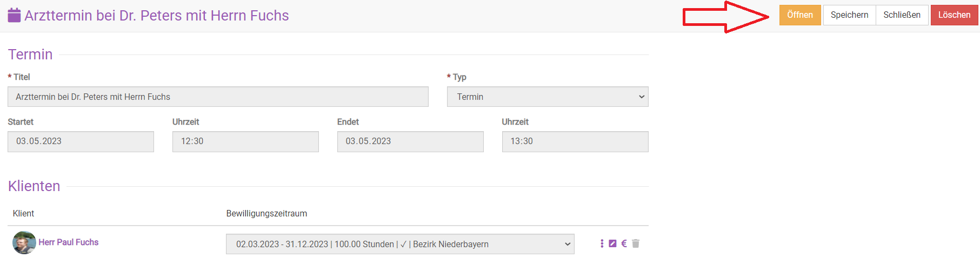
Task: Click the Endet date field
Action: tap(410, 141)
